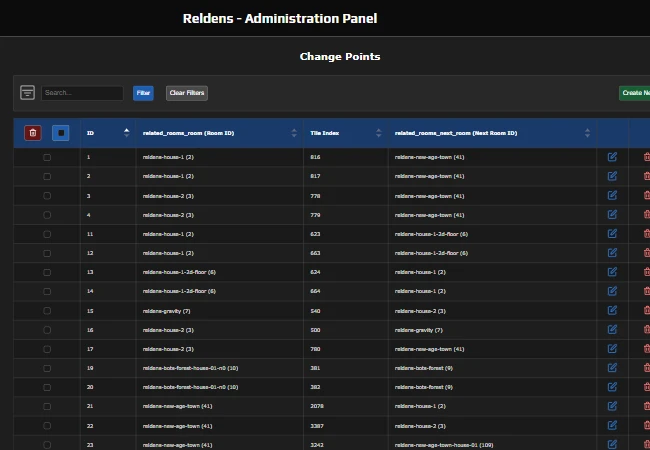Mark the checkbox for row ID 19
Screen dimensions: 650x450
click(47, 368)
